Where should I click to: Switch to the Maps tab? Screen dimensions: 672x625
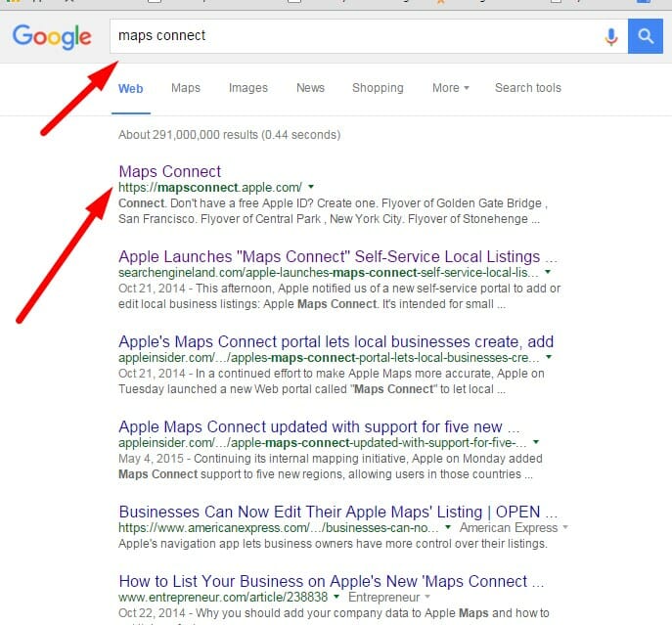(x=186, y=88)
